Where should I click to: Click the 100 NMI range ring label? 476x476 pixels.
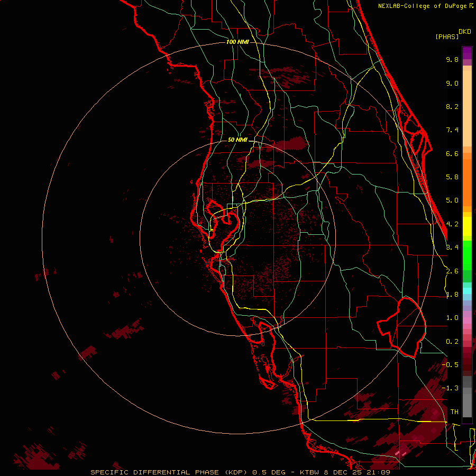(x=237, y=42)
